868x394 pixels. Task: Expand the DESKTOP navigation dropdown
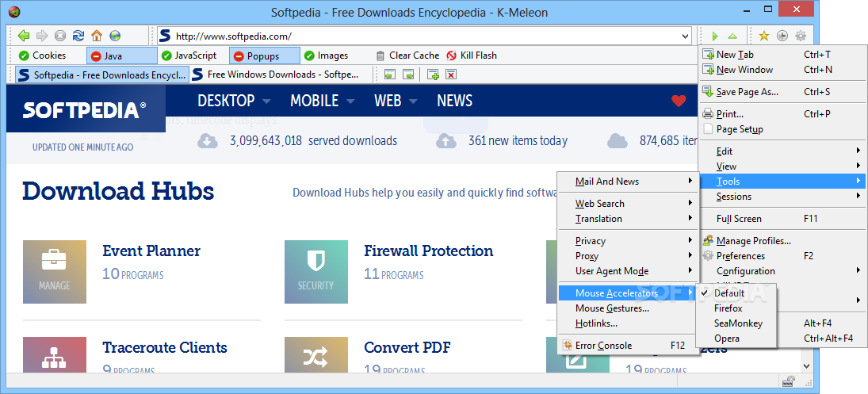pyautogui.click(x=266, y=101)
